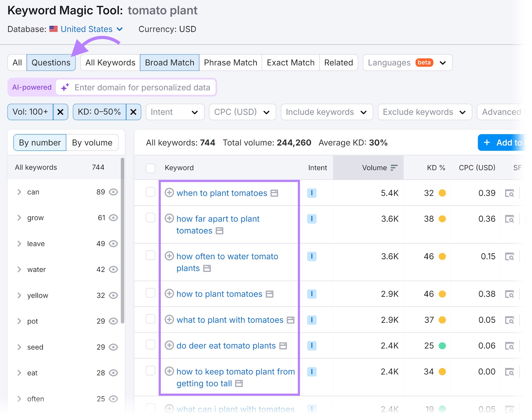Viewport: 532px width, 420px height.
Task: Select all keywords via the header checkbox
Action: [x=150, y=168]
